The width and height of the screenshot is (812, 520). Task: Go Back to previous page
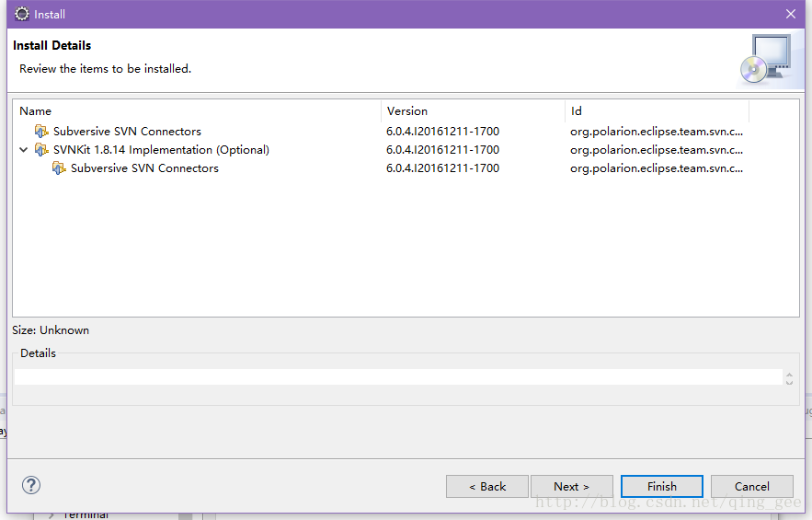pyautogui.click(x=487, y=486)
